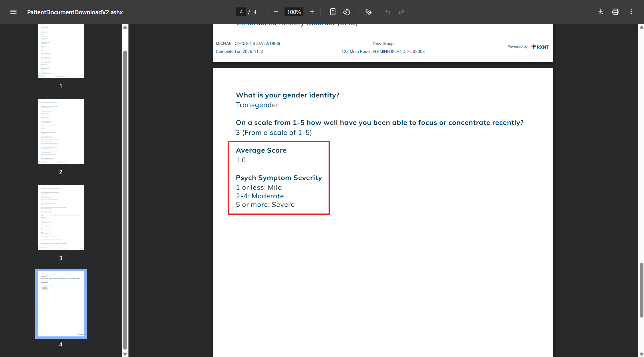Viewport: 644px width, 357px height.
Task: Open the three-dot more options menu
Action: (x=631, y=12)
